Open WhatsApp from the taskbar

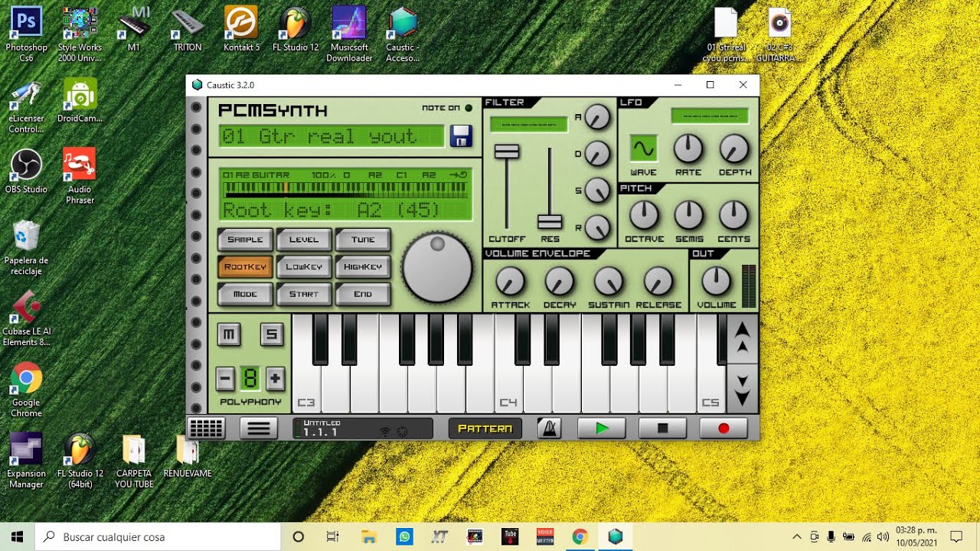(x=404, y=536)
